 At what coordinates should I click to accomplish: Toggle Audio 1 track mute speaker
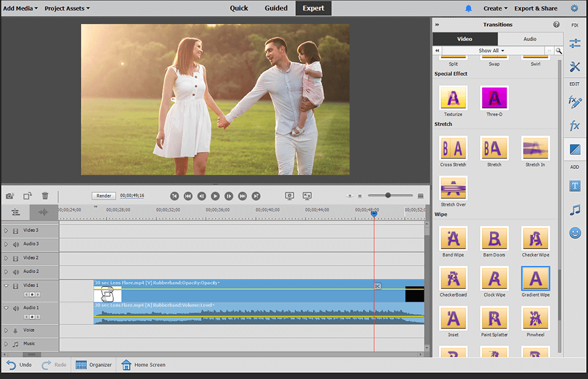[x=15, y=308]
